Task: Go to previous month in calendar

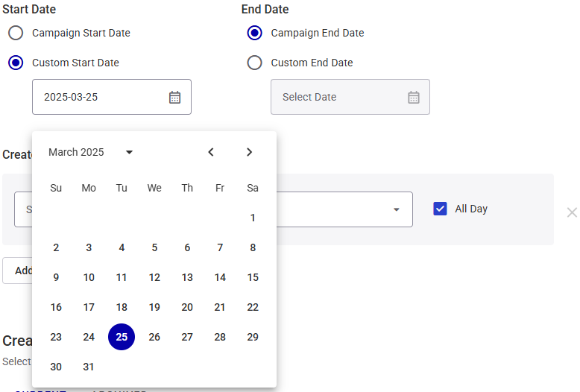Action: pyautogui.click(x=211, y=152)
